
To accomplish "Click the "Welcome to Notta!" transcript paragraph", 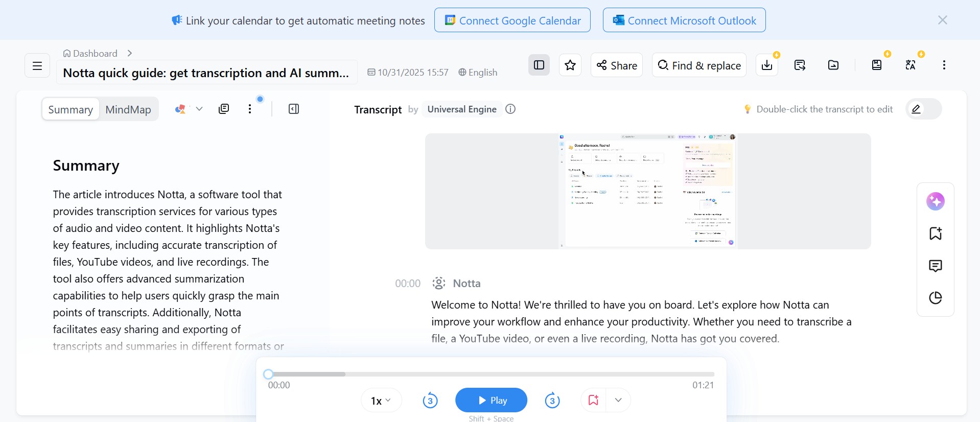I will coord(642,322).
